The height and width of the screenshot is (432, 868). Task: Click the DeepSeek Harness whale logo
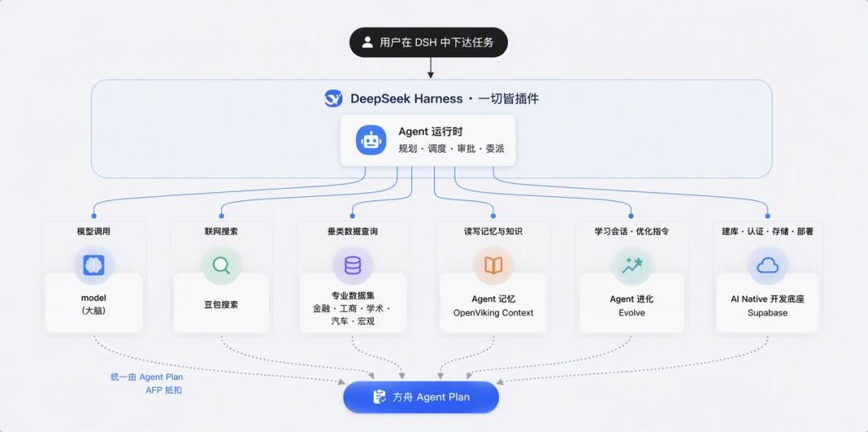(334, 99)
